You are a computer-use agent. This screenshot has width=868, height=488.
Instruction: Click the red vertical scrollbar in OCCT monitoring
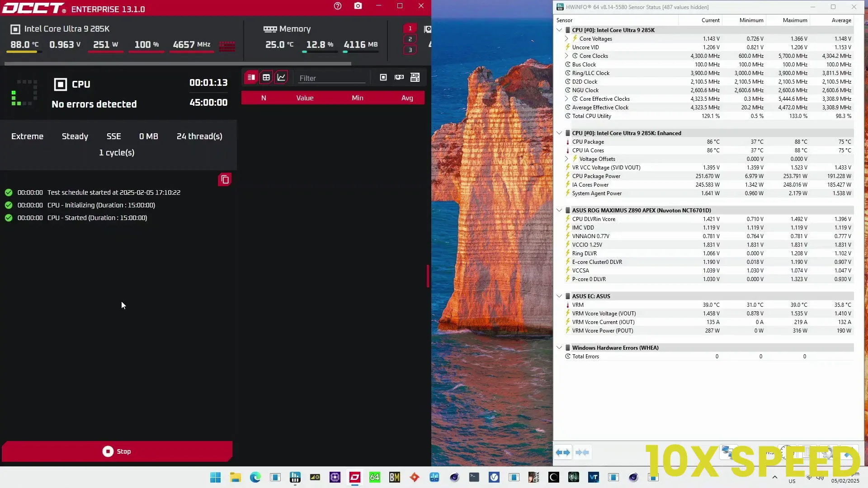(428, 276)
